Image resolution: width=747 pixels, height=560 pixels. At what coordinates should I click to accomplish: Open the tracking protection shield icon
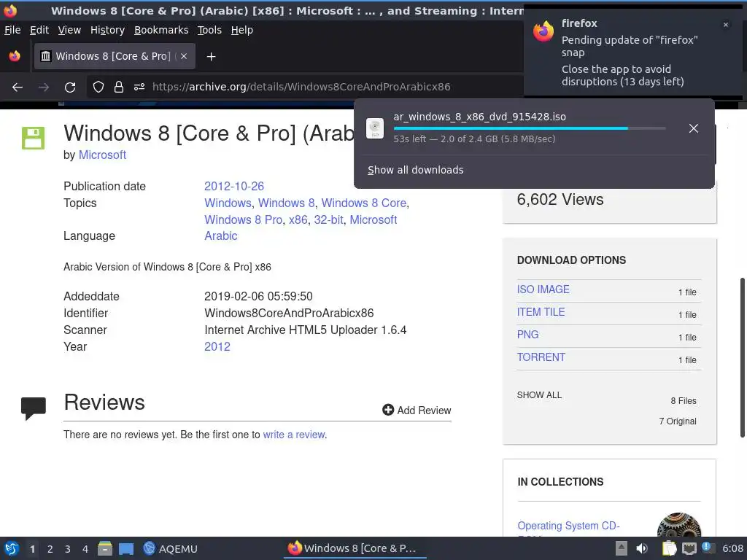98,87
